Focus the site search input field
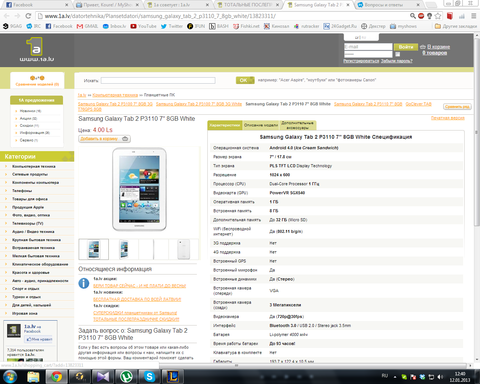Image resolution: width=480 pixels, height=384 pixels. coord(158,80)
